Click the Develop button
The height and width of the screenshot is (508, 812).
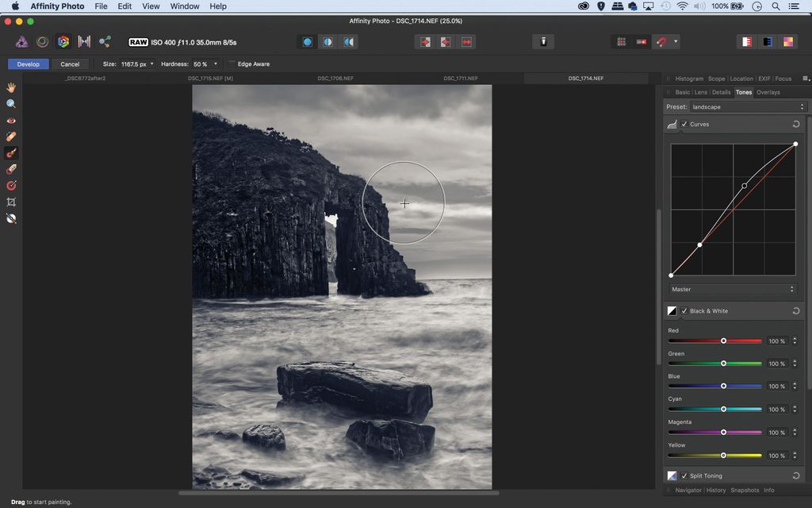pyautogui.click(x=28, y=63)
